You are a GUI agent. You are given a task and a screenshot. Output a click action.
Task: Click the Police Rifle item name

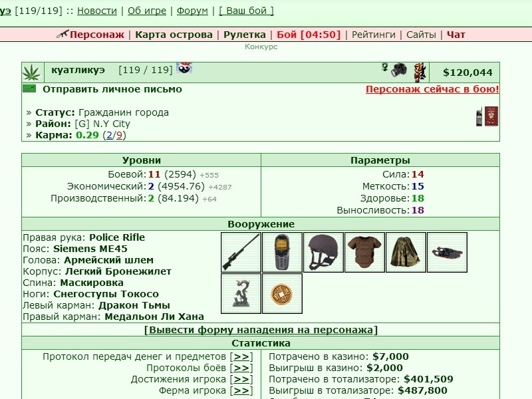click(x=117, y=237)
